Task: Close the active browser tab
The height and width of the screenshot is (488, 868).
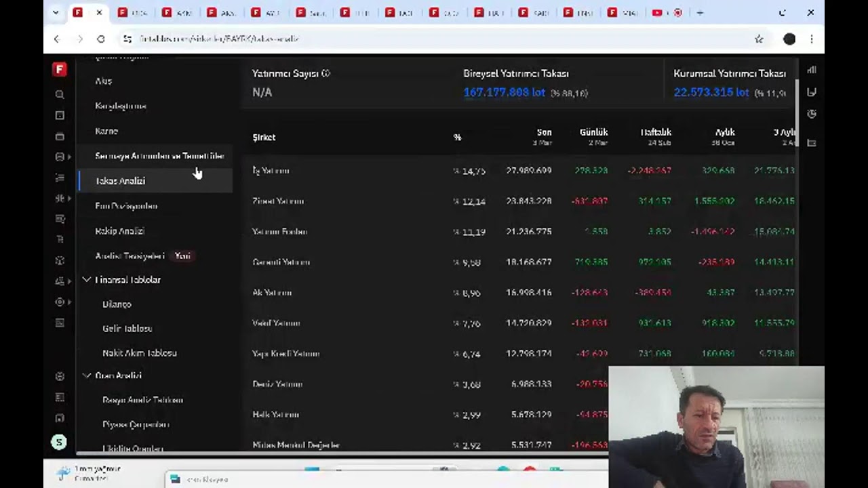Action: [x=99, y=12]
